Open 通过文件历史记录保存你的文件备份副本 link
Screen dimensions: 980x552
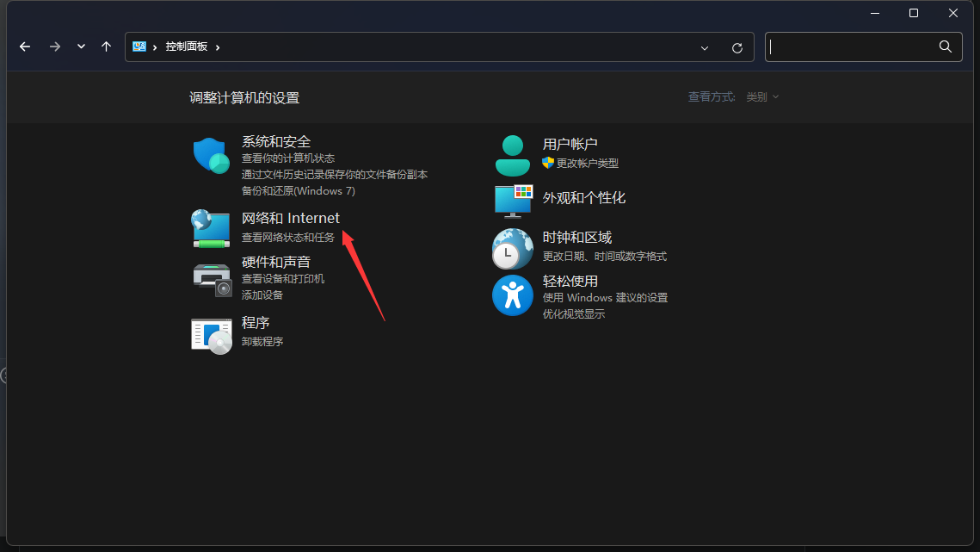(335, 175)
